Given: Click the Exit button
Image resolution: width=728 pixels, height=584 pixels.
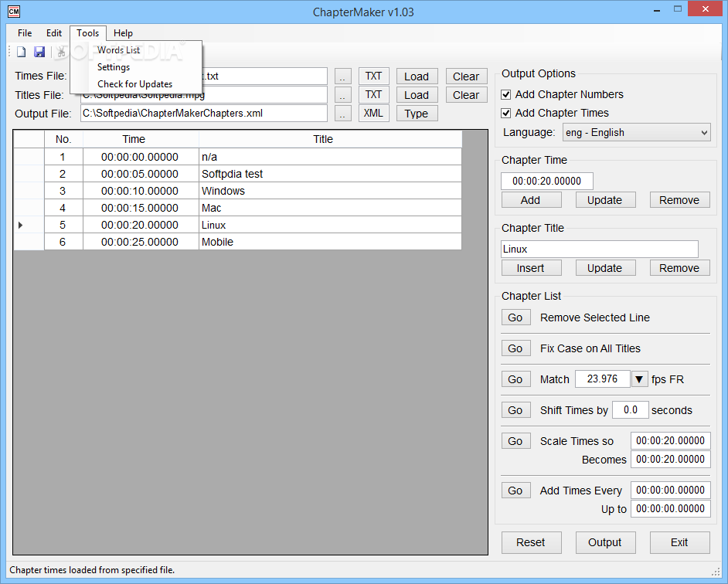Looking at the screenshot, I should tap(680, 543).
